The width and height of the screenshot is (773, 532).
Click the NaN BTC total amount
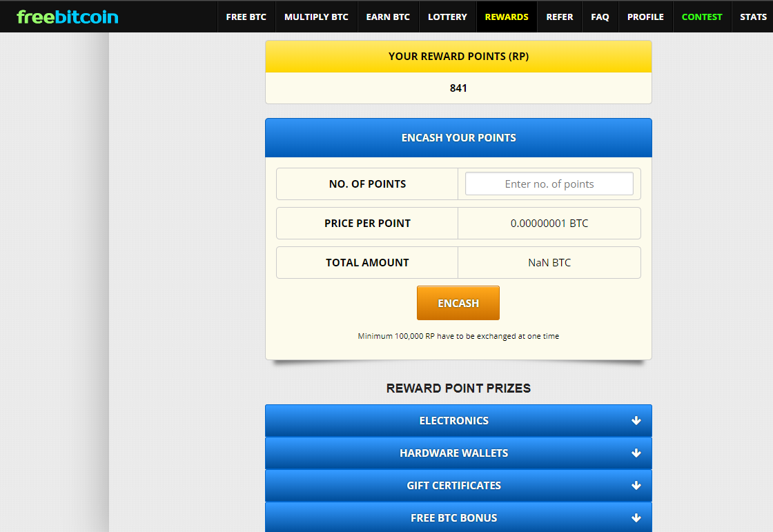point(549,263)
